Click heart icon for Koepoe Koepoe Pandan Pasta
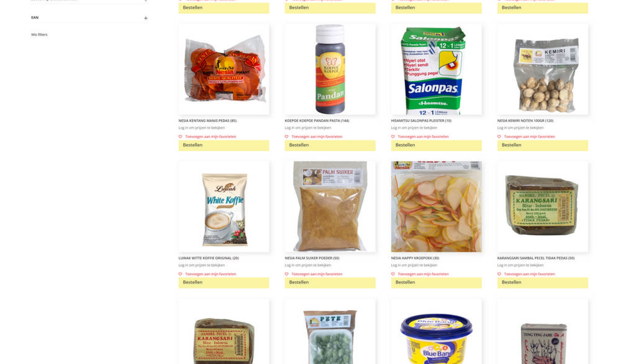 (x=286, y=137)
